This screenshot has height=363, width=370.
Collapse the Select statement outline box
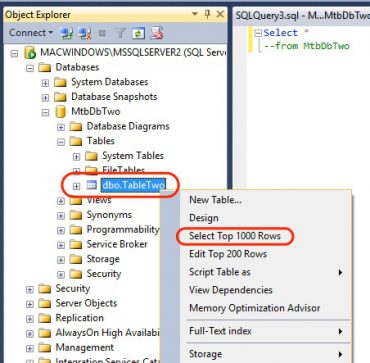tap(258, 33)
